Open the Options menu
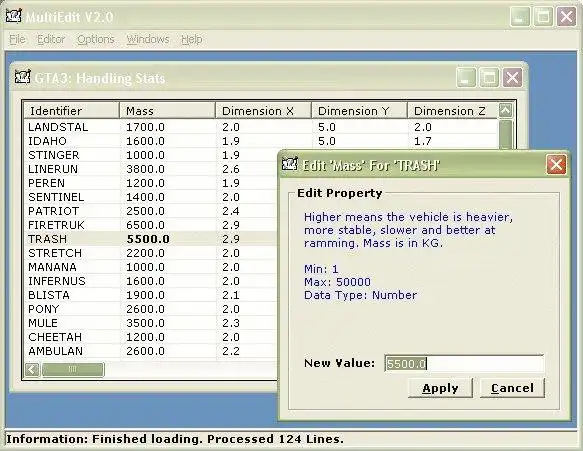Viewport: 583px width, 451px height. [x=96, y=39]
